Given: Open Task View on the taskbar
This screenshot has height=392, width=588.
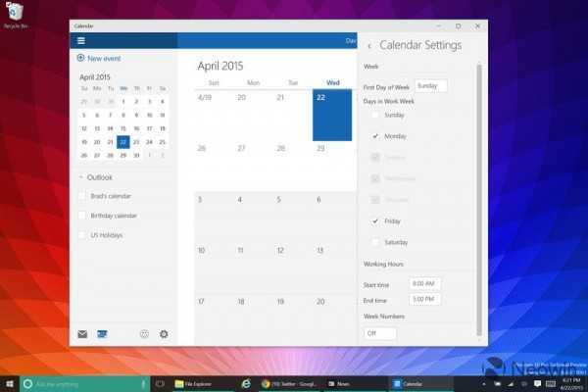Looking at the screenshot, I should point(160,384).
